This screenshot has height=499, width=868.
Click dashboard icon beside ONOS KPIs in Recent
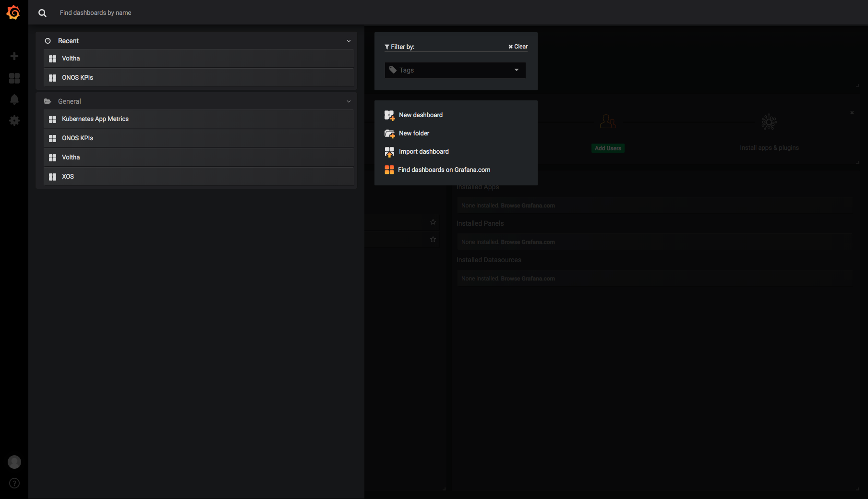53,78
